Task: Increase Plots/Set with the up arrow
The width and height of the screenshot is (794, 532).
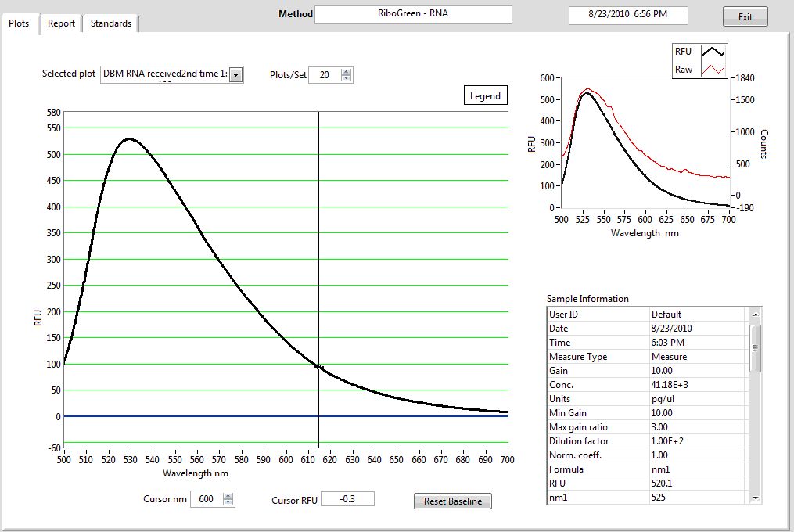Action: (346, 71)
